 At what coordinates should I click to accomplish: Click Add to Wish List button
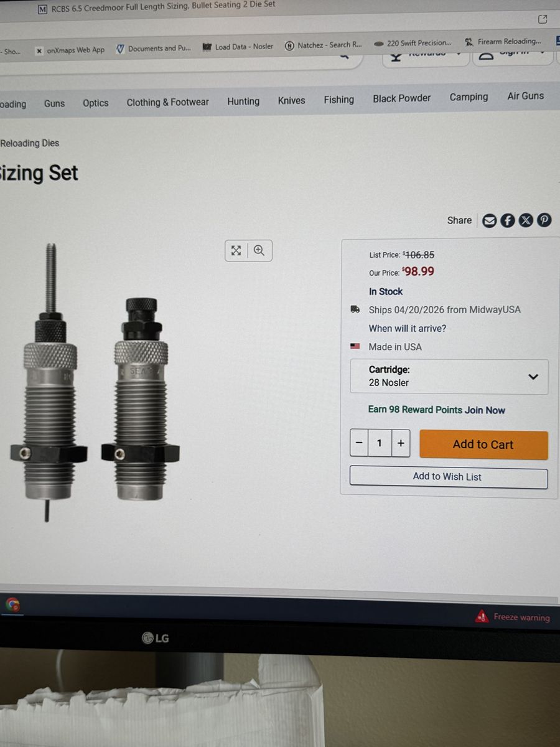[449, 477]
